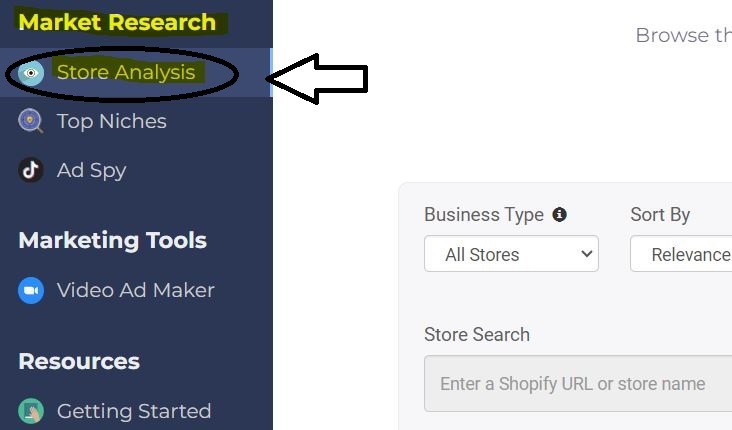Viewport: 732px width, 430px height.
Task: Click the Marketing Tools section heading
Action: pyautogui.click(x=113, y=240)
